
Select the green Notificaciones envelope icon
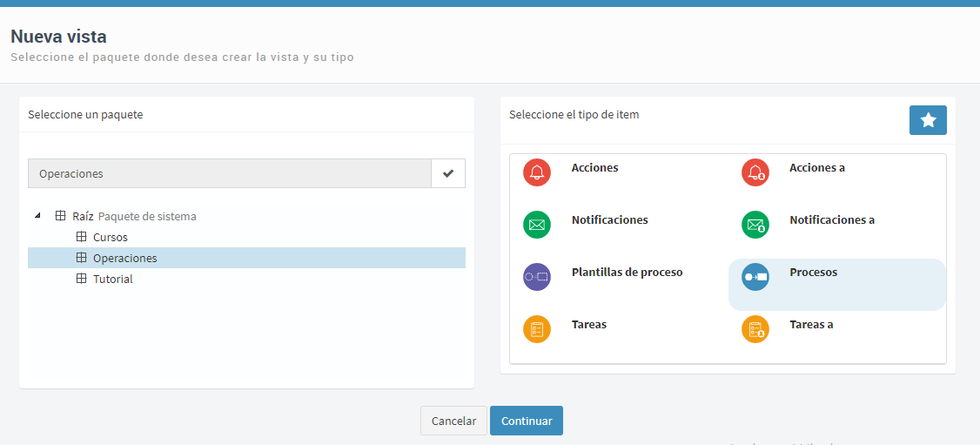[536, 225]
